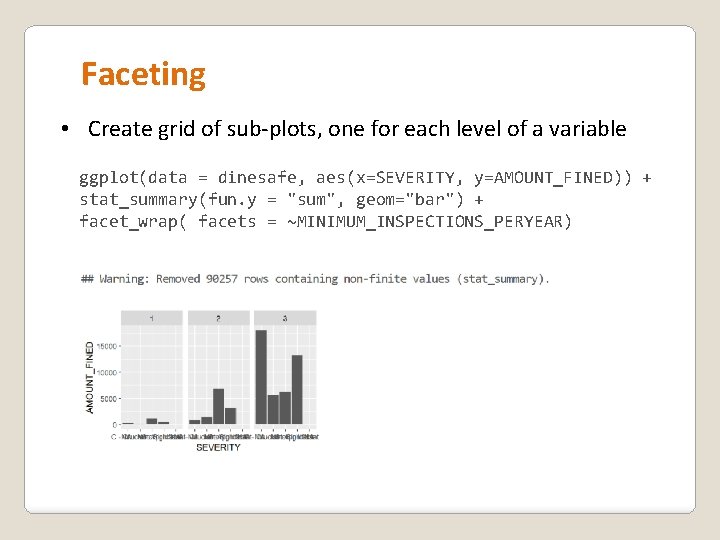Viewport: 720px width, 540px height.
Task: Click the ggplot(data = dinesafe code line
Action: pyautogui.click(x=365, y=178)
